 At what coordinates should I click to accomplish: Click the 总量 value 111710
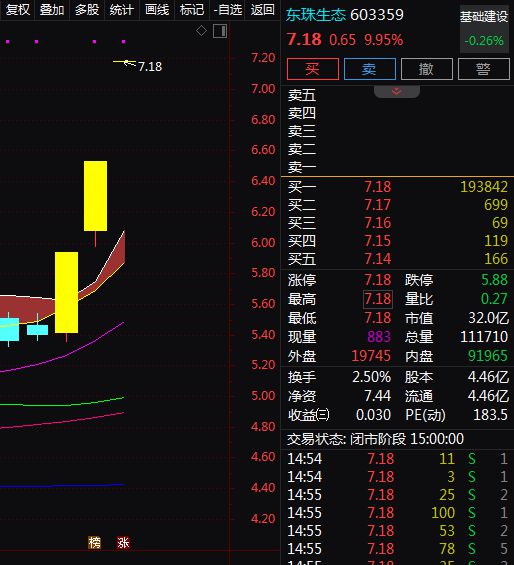(484, 337)
